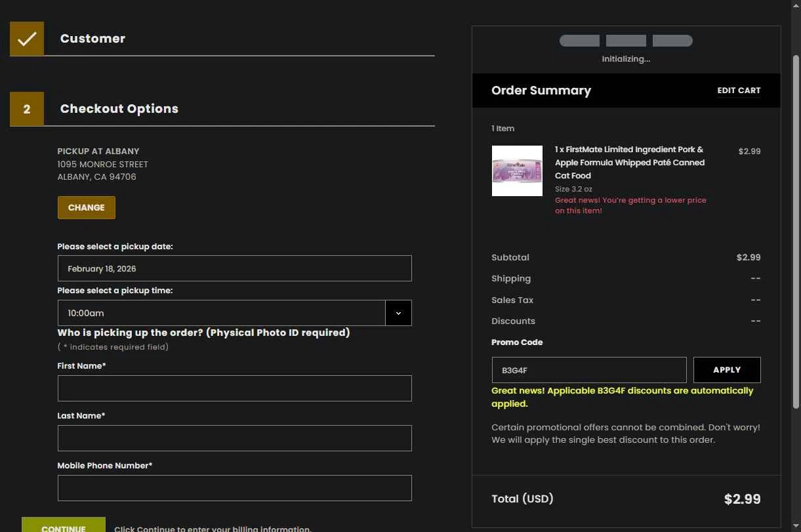Click the step 2 number badge
This screenshot has width=801, height=532.
pos(27,109)
